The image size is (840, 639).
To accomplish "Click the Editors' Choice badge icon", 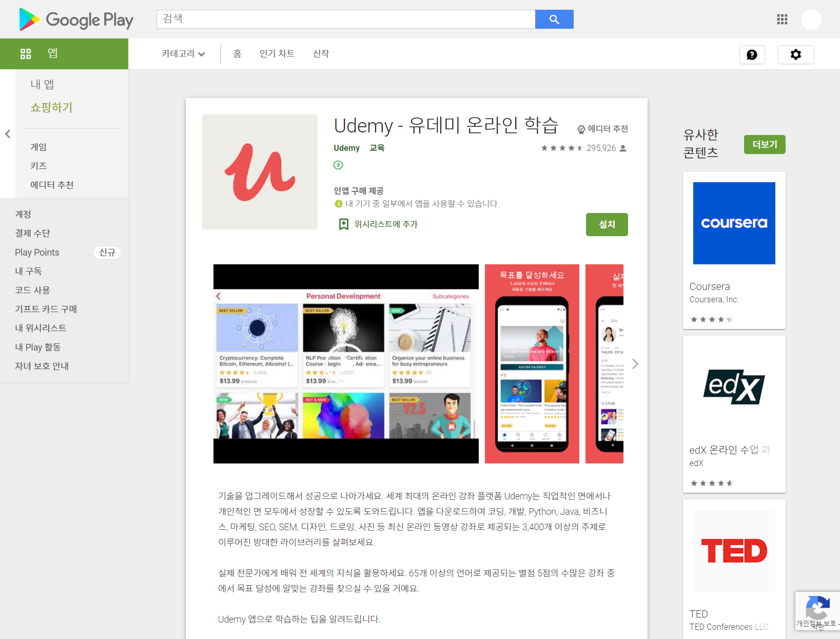I will tap(581, 129).
